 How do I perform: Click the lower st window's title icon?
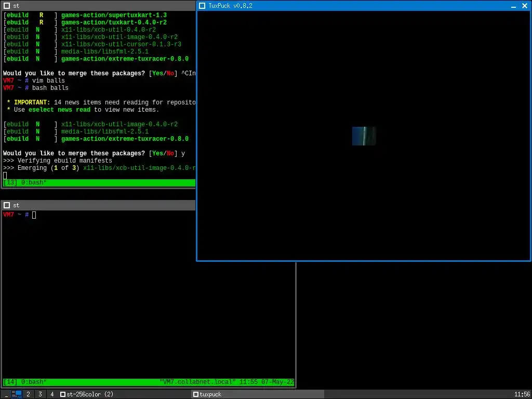6,205
